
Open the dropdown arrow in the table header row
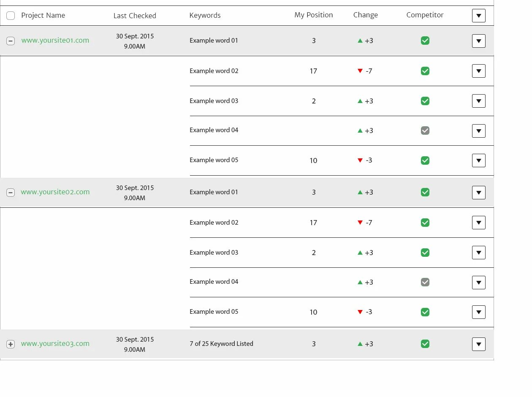tap(478, 16)
